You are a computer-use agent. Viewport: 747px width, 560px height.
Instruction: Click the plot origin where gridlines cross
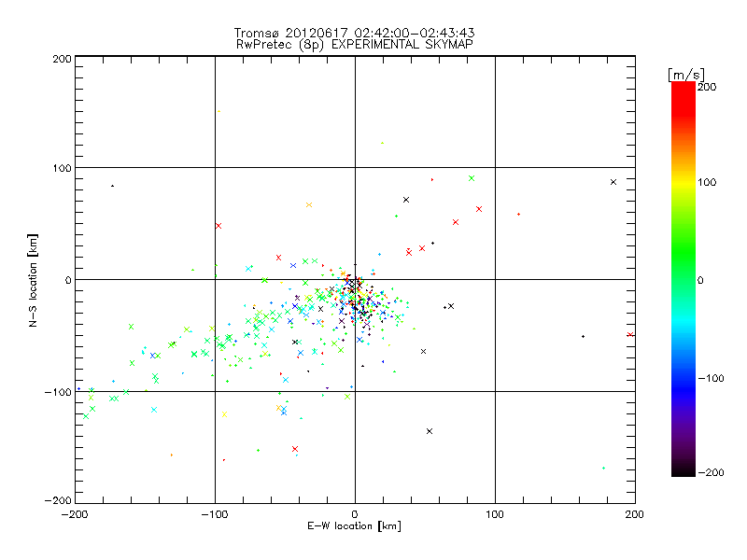355,279
